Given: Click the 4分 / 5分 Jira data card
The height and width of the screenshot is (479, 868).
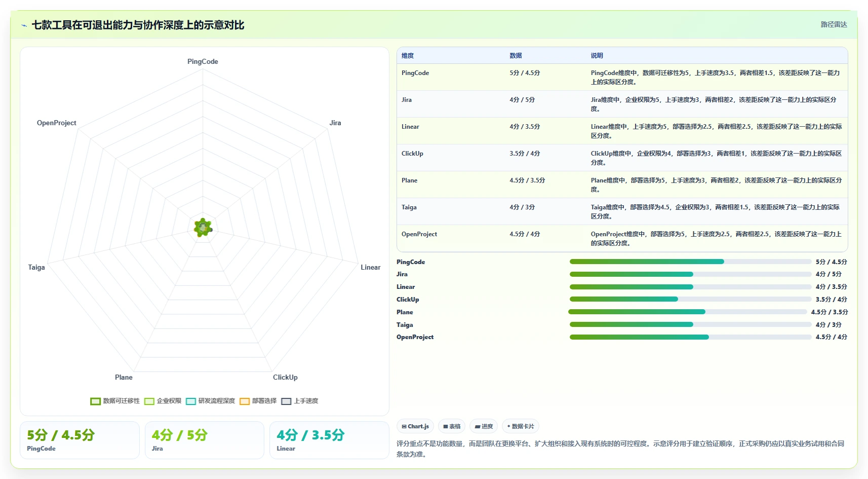Looking at the screenshot, I should tap(205, 440).
